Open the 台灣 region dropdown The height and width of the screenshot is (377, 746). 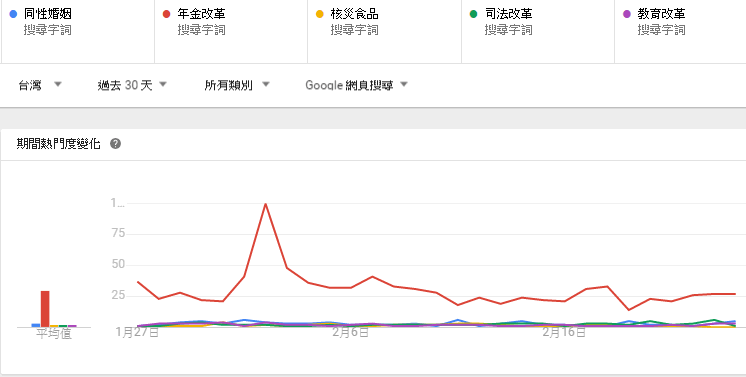(40, 85)
